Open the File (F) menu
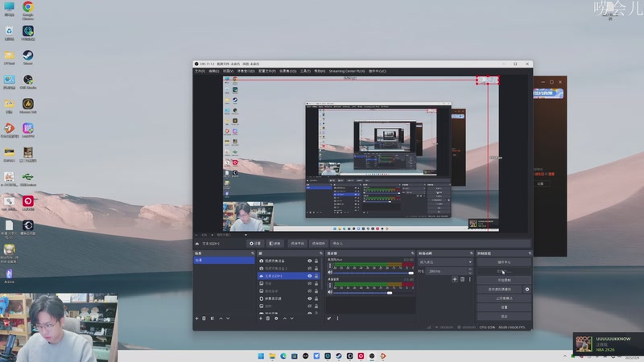This screenshot has width=644, height=362. pyautogui.click(x=200, y=71)
